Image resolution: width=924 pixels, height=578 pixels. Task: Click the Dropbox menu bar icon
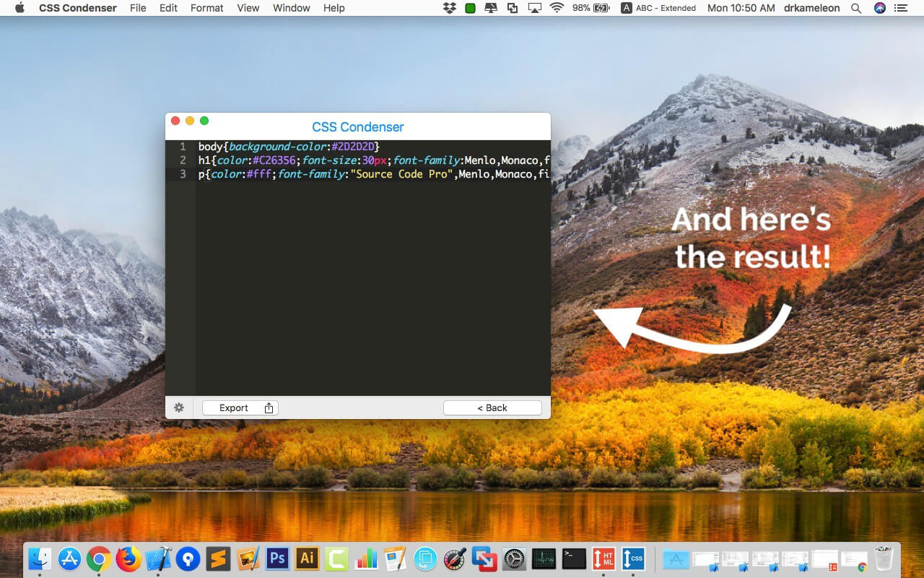tap(450, 8)
